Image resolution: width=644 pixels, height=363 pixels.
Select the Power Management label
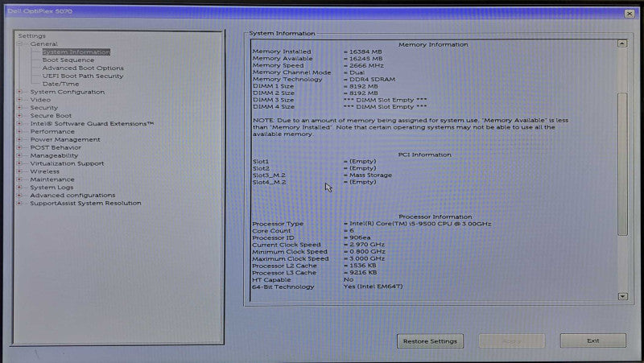pos(65,139)
